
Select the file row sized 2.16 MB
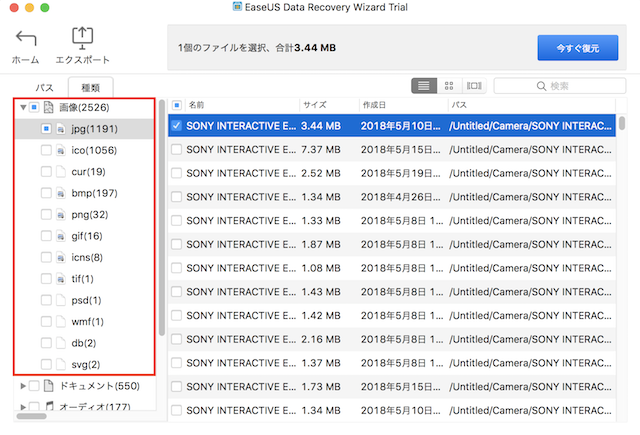pos(392,339)
